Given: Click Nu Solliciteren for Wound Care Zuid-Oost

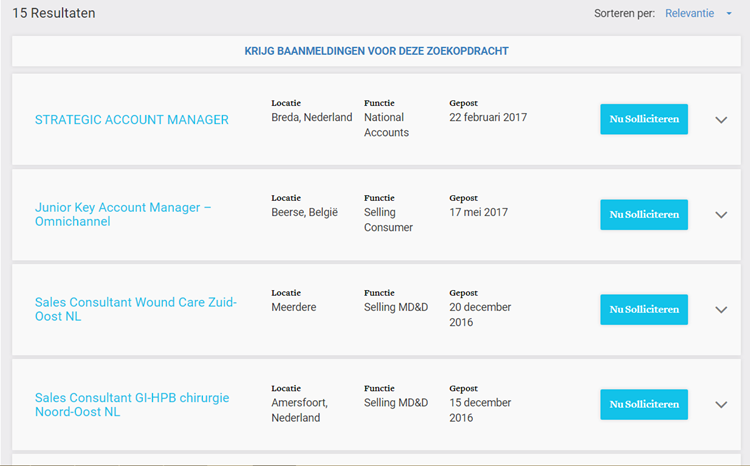Looking at the screenshot, I should pyautogui.click(x=644, y=310).
